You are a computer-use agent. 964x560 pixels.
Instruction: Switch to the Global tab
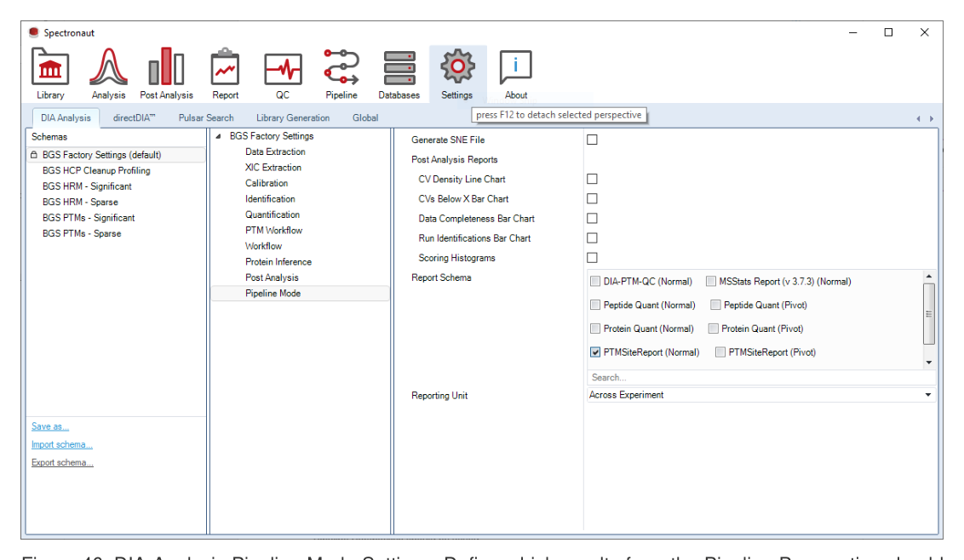pos(365,118)
